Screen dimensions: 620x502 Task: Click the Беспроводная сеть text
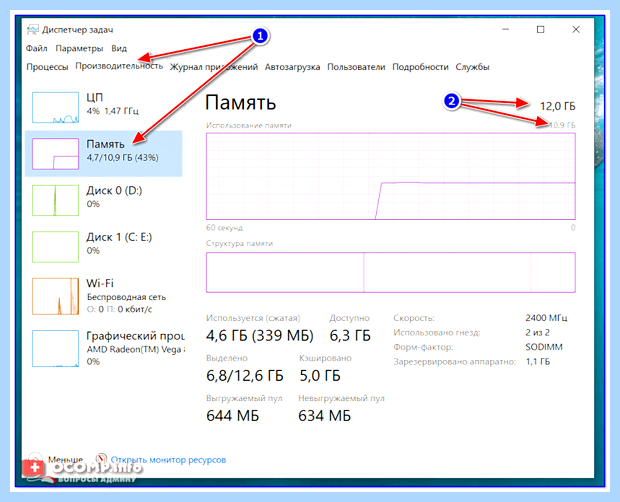tap(126, 297)
